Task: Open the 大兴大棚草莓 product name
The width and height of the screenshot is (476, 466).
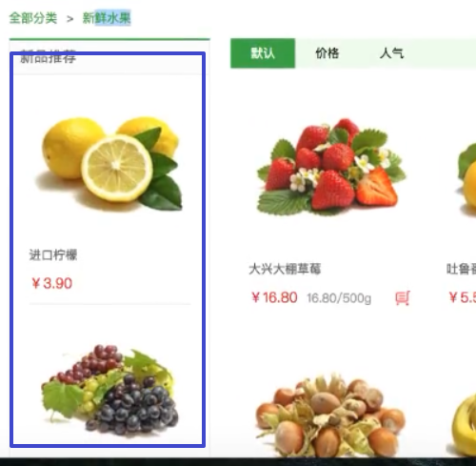Action: click(x=285, y=269)
